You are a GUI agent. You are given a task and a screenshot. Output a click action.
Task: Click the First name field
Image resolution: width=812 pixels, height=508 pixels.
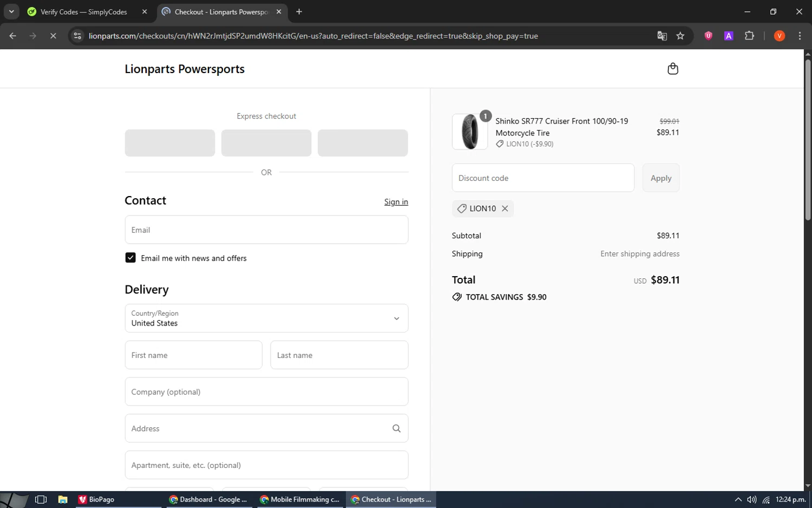(x=193, y=355)
